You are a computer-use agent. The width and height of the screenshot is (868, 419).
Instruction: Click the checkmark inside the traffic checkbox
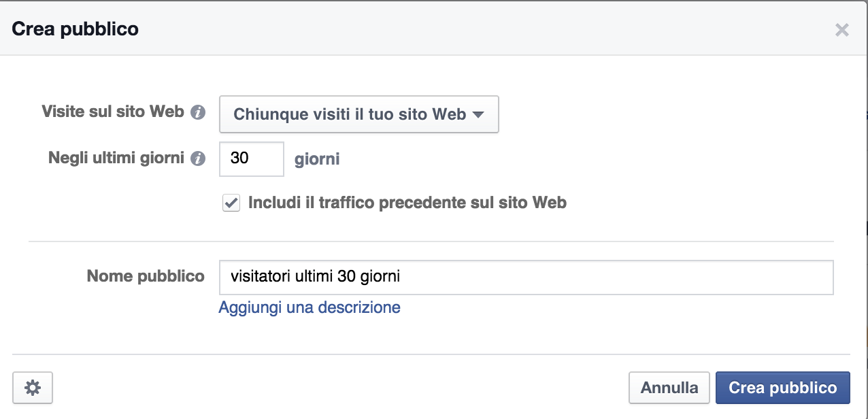pos(231,203)
